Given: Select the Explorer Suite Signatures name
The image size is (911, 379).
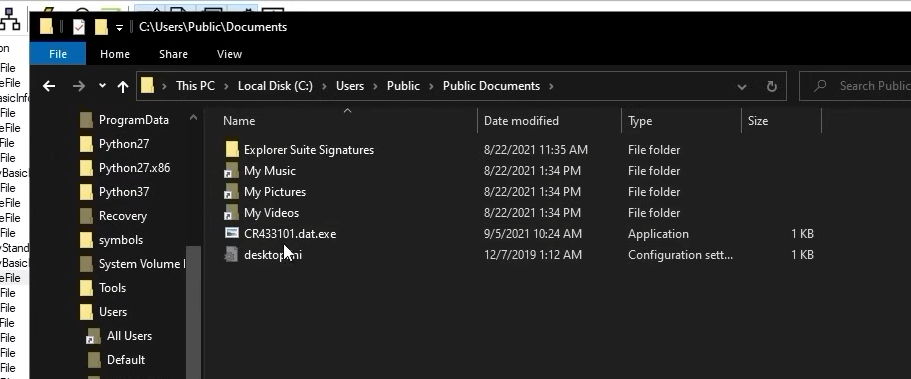Looking at the screenshot, I should tap(309, 150).
